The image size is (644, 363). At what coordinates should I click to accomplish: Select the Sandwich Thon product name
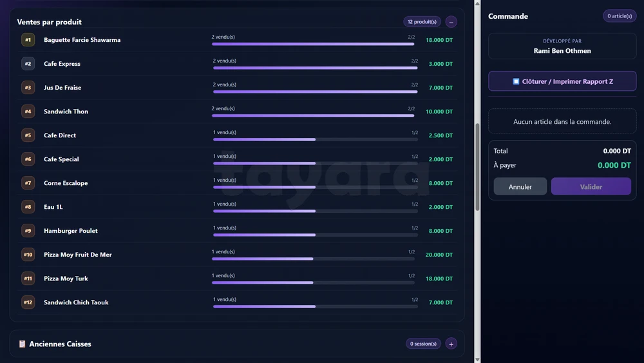click(x=66, y=112)
